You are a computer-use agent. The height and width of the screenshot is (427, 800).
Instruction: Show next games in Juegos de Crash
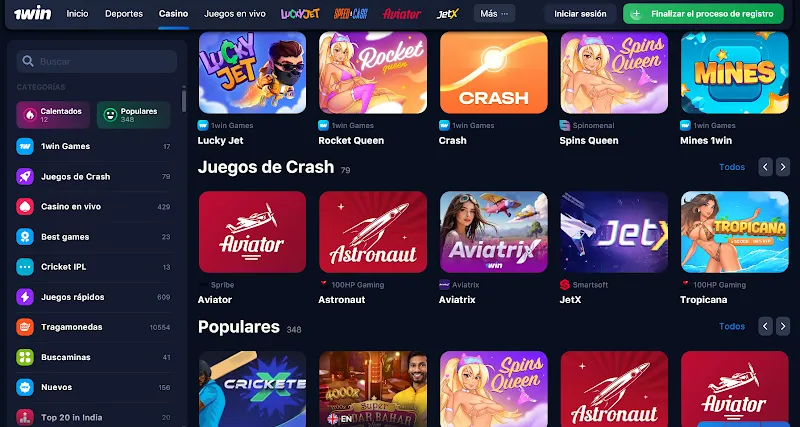point(783,167)
